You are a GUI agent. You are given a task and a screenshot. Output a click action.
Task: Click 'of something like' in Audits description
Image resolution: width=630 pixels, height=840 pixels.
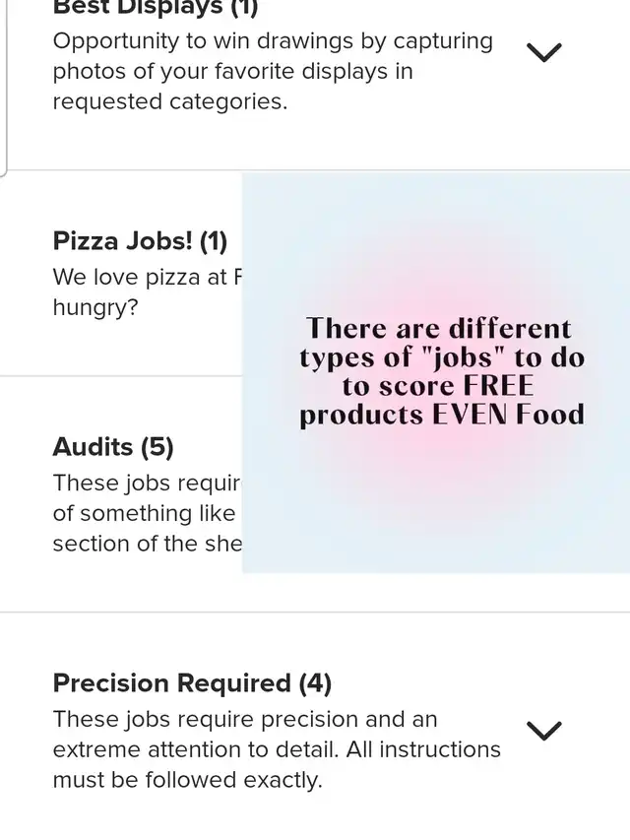(144, 513)
